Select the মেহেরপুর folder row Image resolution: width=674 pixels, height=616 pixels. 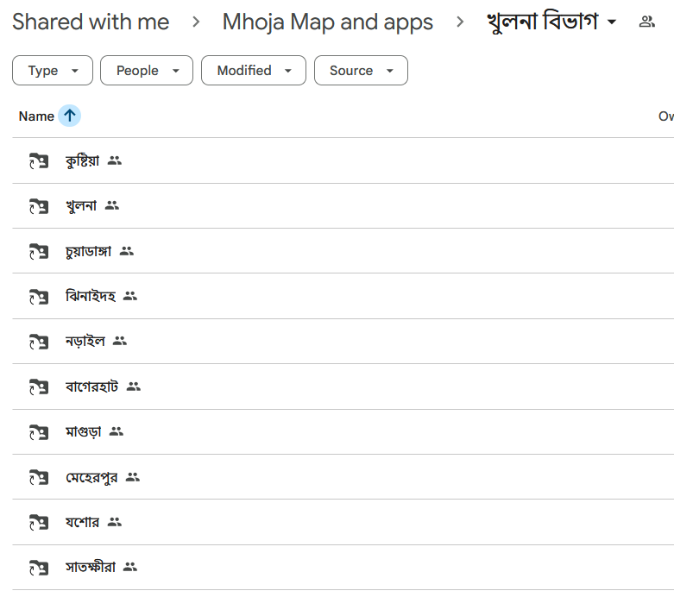[343, 477]
